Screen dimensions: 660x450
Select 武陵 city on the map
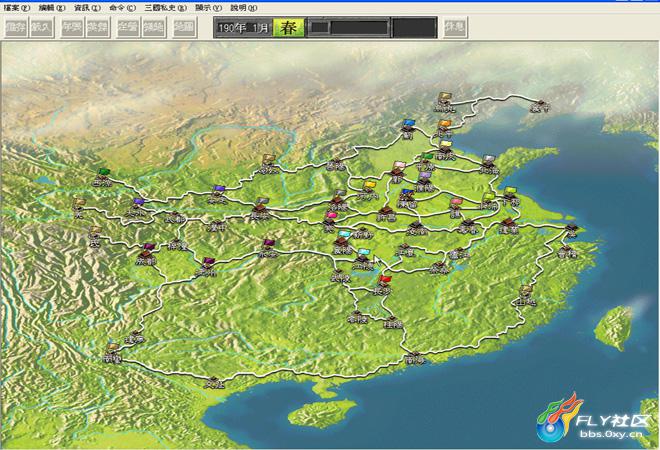(x=340, y=276)
